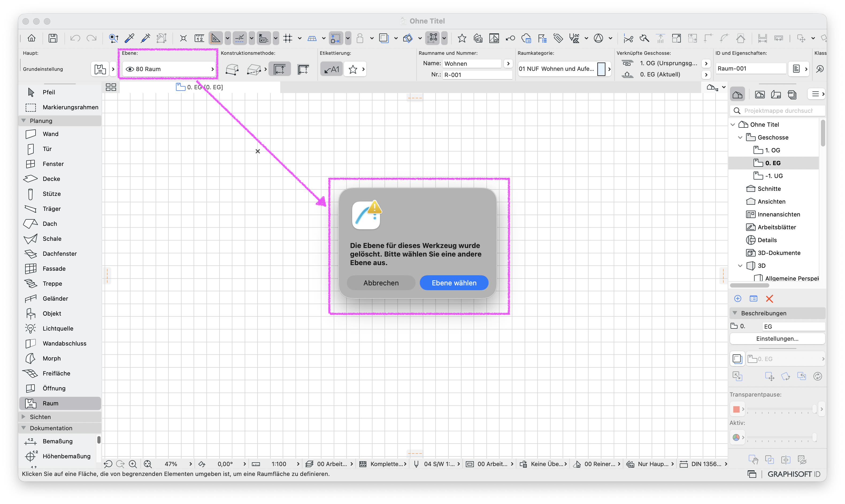This screenshot has height=504, width=845.
Task: Open the Raumkategorie dropdown
Action: point(564,69)
